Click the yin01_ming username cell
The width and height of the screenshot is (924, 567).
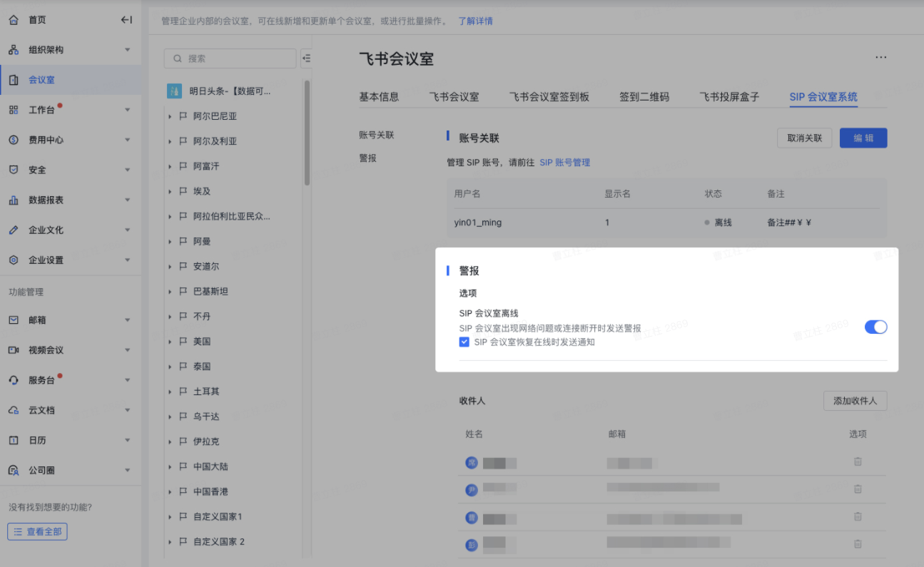(478, 223)
